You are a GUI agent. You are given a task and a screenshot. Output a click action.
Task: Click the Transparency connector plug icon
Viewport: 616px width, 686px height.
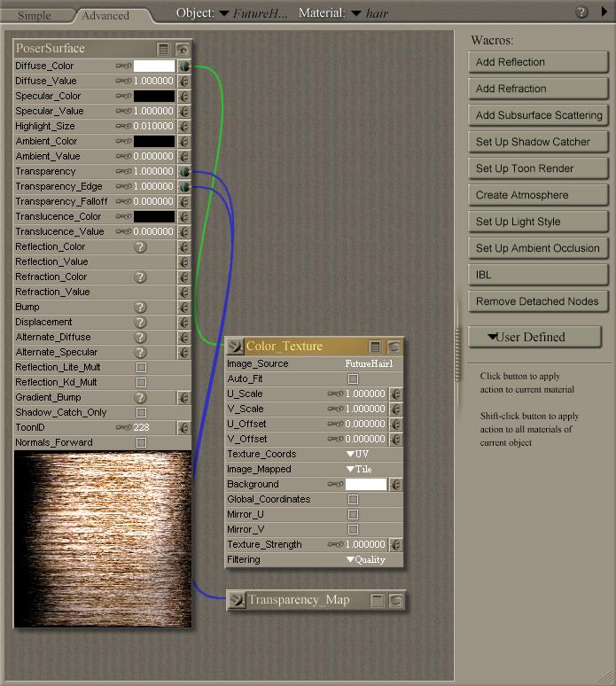coord(184,172)
